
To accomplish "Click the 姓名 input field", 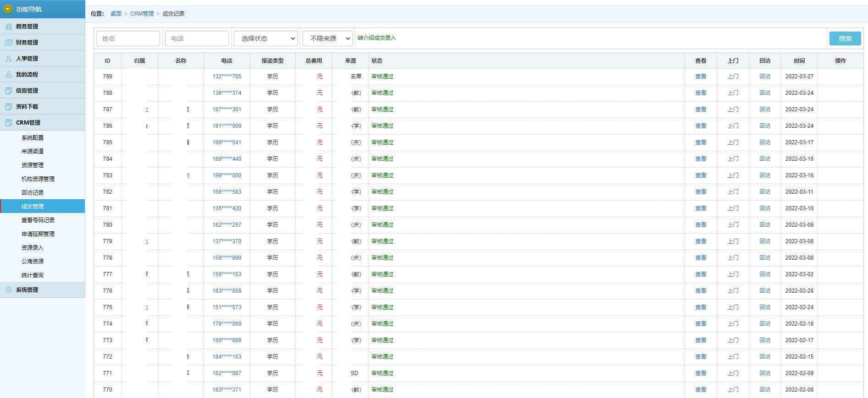I will [128, 38].
